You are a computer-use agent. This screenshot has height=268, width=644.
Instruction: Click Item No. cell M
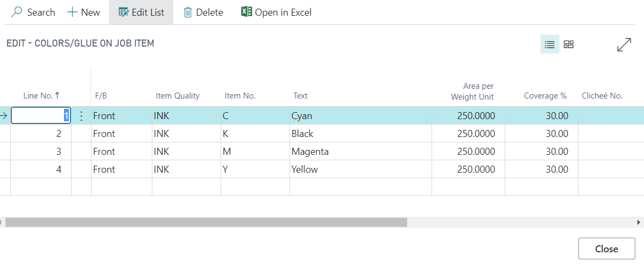pyautogui.click(x=255, y=152)
